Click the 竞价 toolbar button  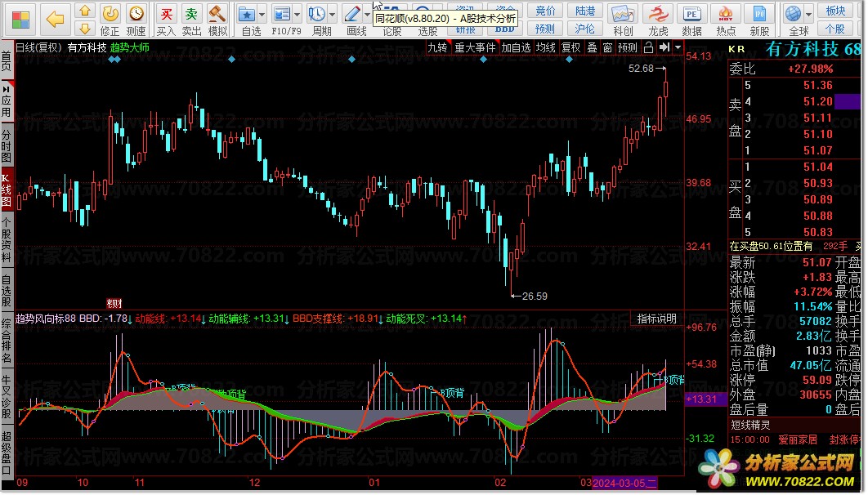coord(545,11)
